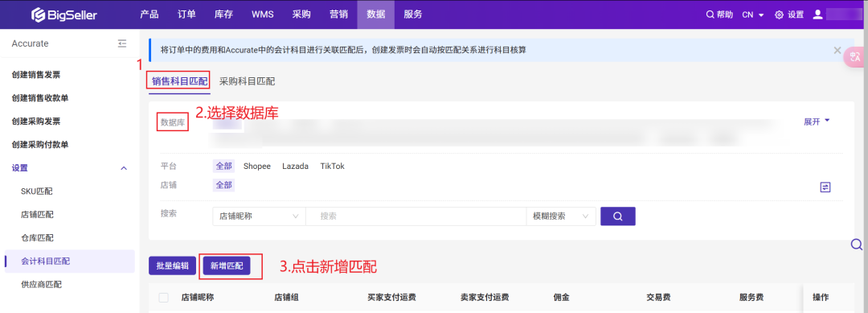The image size is (868, 313).
Task: Click the 批量编辑 button
Action: (172, 266)
